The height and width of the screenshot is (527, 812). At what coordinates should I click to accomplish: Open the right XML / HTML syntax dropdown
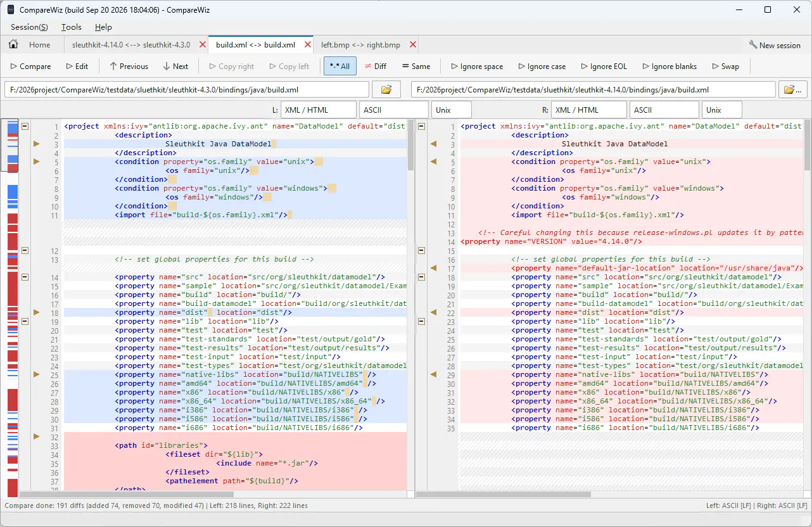coord(589,110)
